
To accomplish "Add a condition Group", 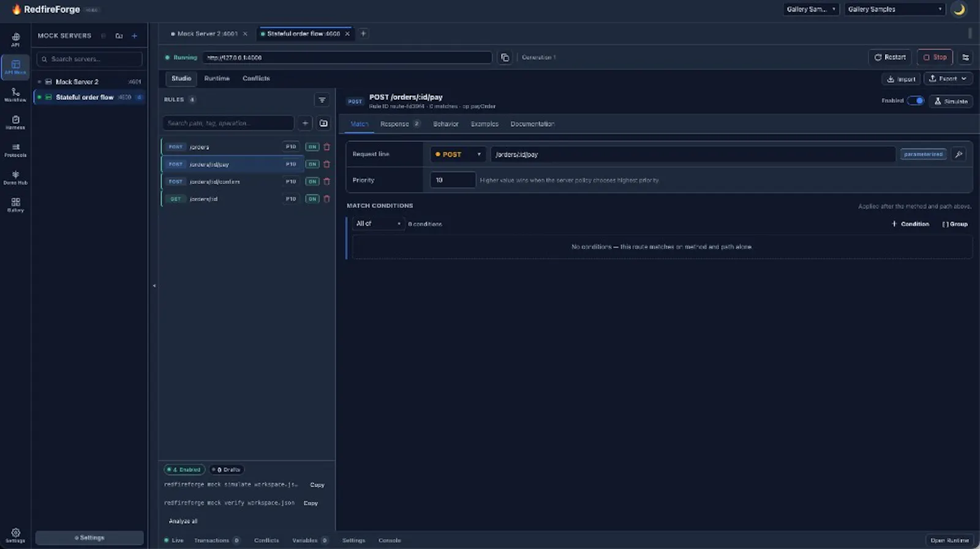I will point(955,224).
